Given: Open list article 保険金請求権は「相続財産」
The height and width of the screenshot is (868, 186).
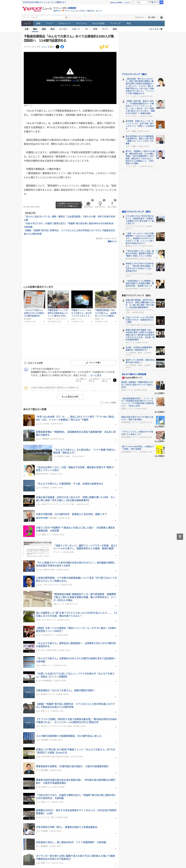Looking at the screenshot, I should (x=76, y=433).
